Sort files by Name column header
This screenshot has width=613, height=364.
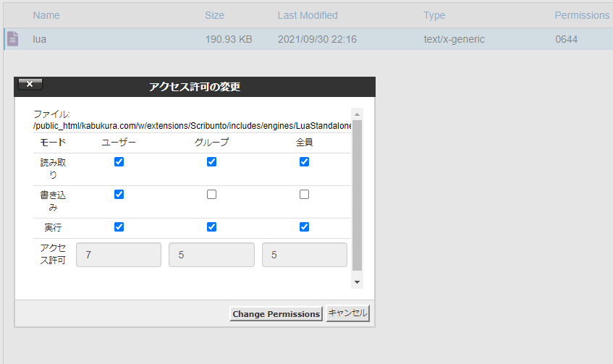(46, 15)
